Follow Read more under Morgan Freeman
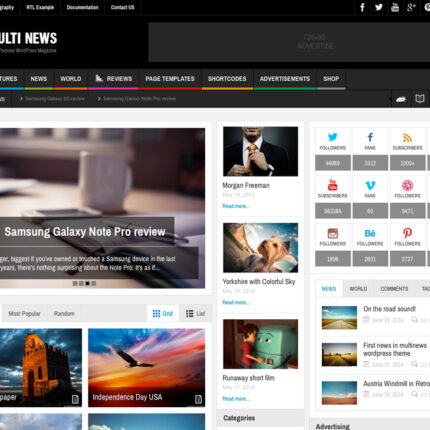430x430 pixels. pos(236,206)
